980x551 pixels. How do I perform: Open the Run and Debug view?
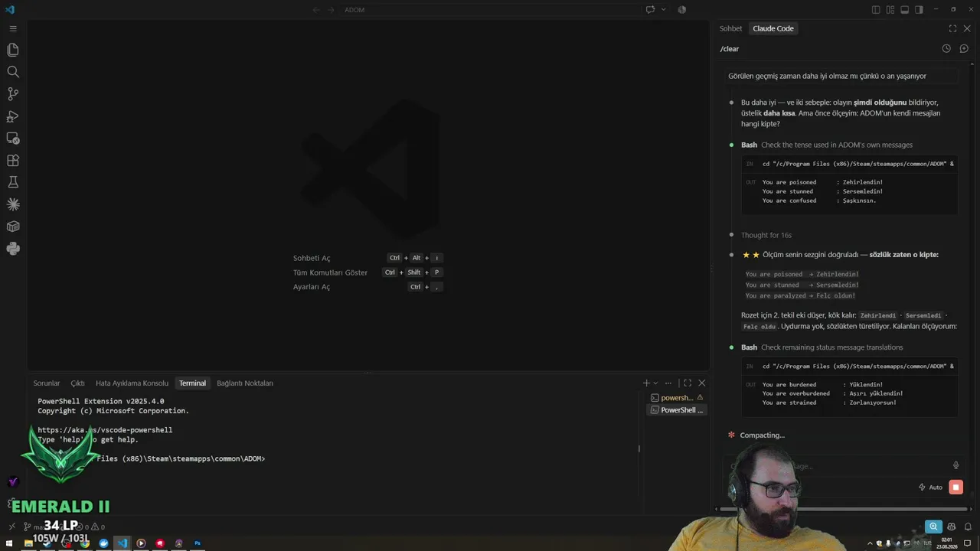click(13, 116)
